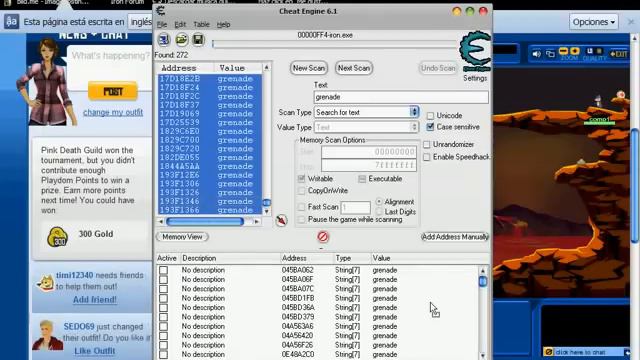Open Cheat Engine Settings

[x=475, y=78]
